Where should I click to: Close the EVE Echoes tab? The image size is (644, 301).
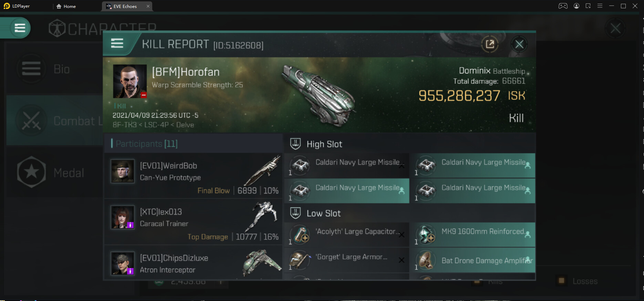[148, 6]
